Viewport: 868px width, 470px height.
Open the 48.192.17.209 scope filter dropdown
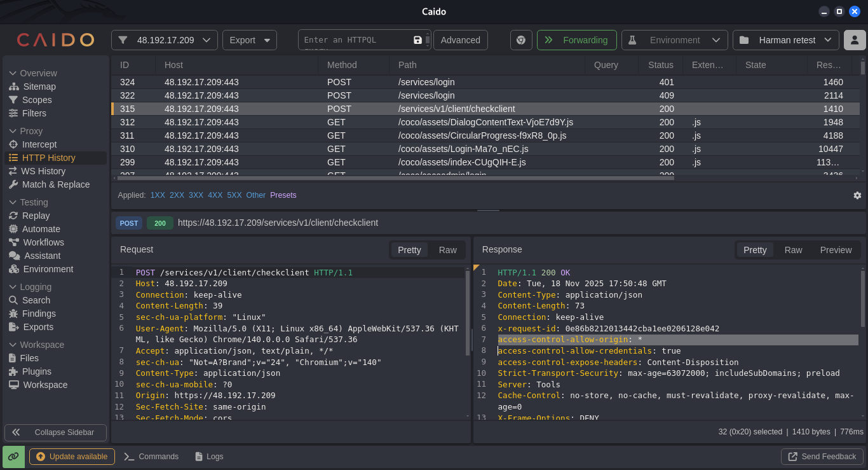[x=165, y=40]
